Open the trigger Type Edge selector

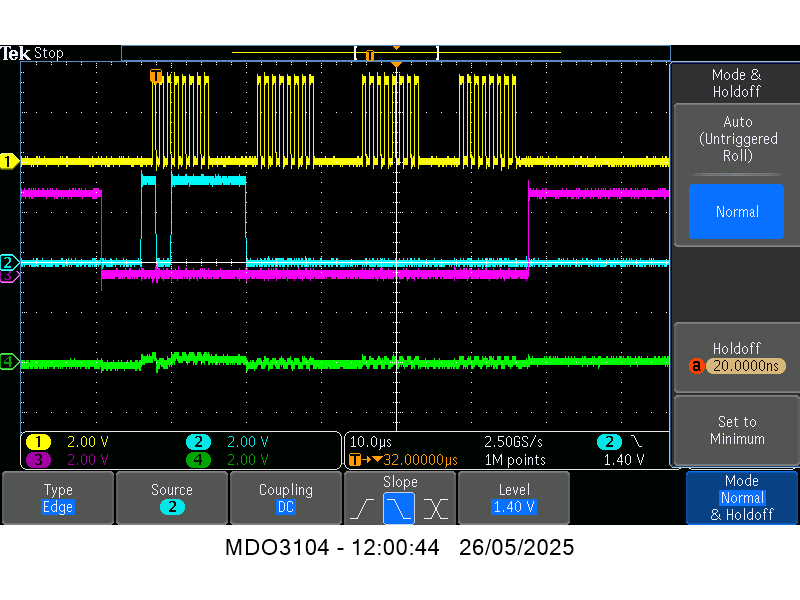tap(58, 498)
